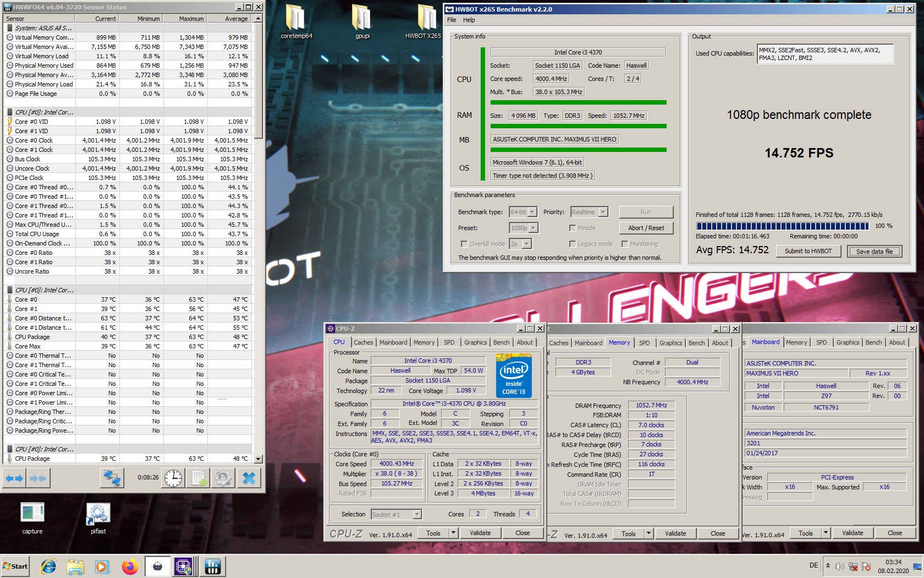Select the pifast desktop shortcut
This screenshot has height=578, width=924.
click(98, 517)
